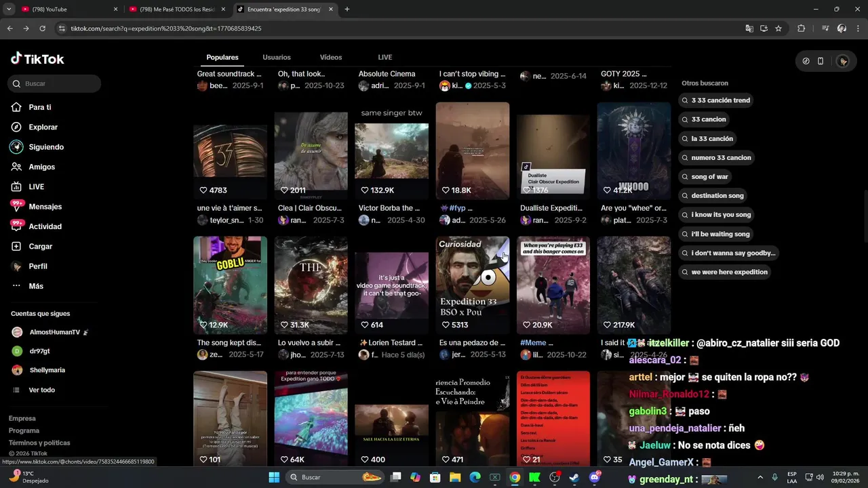Open the TikTok logo home link
868x488 pixels.
point(37,59)
